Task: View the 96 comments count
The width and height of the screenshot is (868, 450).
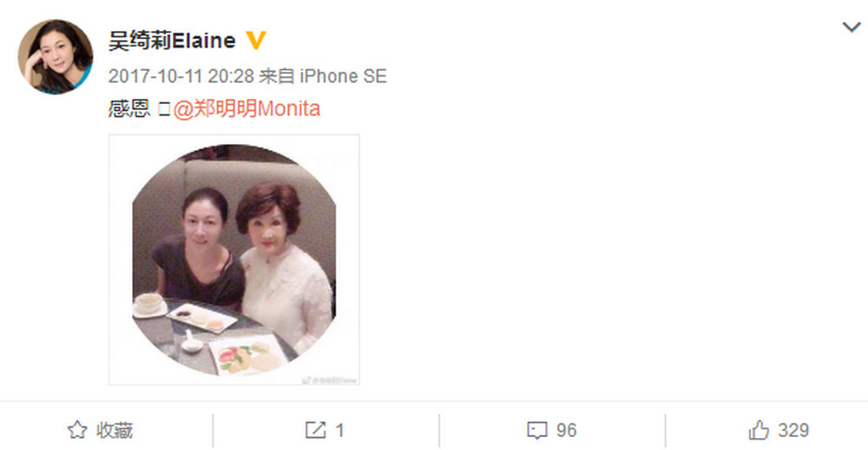Action: [566, 430]
